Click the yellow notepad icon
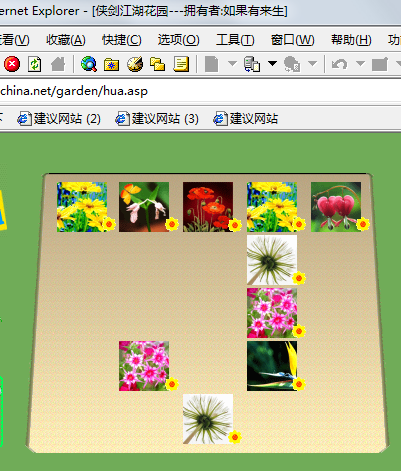The width and height of the screenshot is (401, 471). click(x=181, y=64)
